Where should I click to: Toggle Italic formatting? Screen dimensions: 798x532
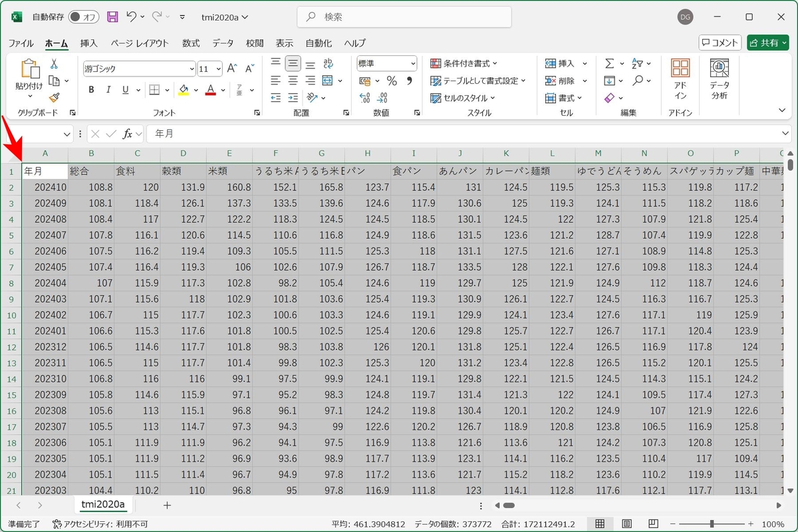pyautogui.click(x=109, y=90)
